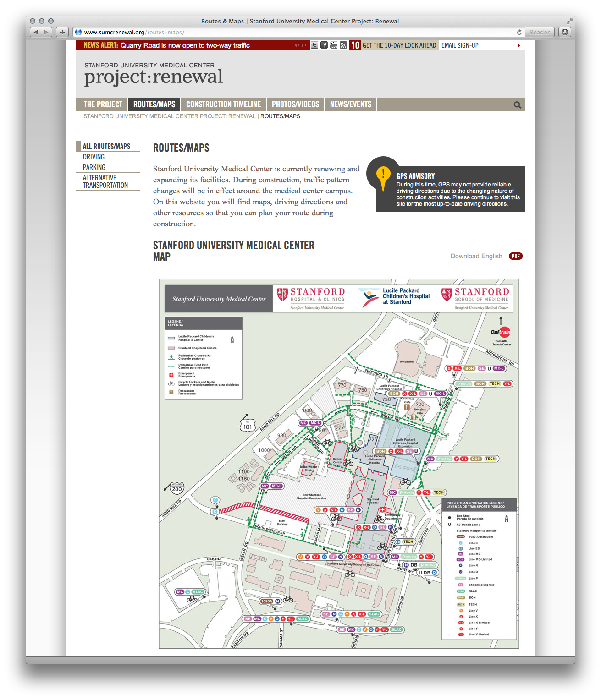Viewport: 601px width, 700px height.
Task: Open The Project navigation tab
Action: coord(103,104)
